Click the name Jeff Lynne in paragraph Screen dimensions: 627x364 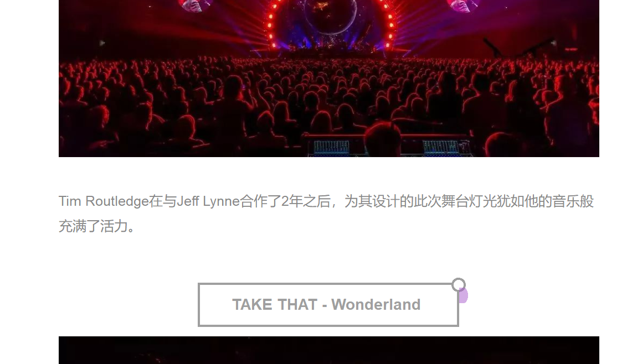point(208,201)
